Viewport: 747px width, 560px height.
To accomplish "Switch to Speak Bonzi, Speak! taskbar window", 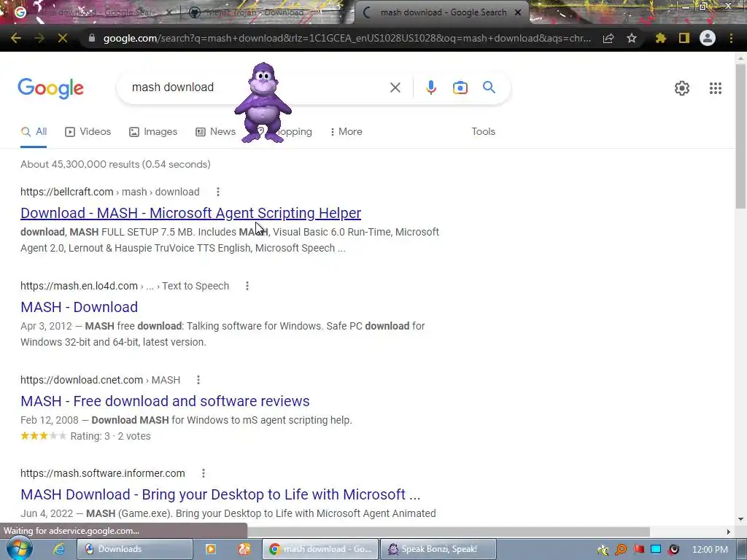I will [x=438, y=549].
